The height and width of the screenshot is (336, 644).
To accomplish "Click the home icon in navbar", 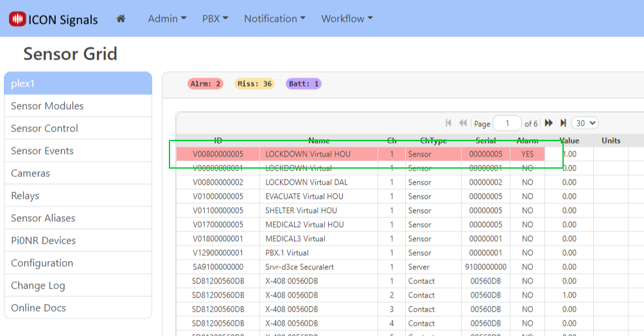I will point(121,19).
